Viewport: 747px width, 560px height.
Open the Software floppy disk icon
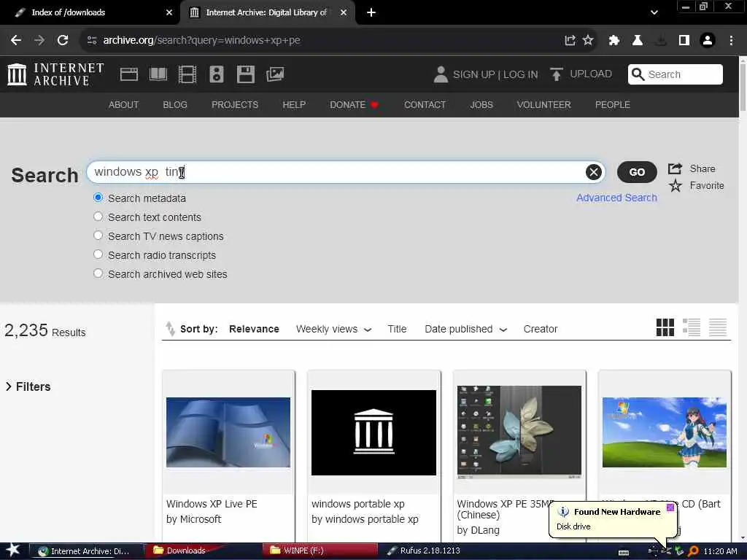pos(246,74)
